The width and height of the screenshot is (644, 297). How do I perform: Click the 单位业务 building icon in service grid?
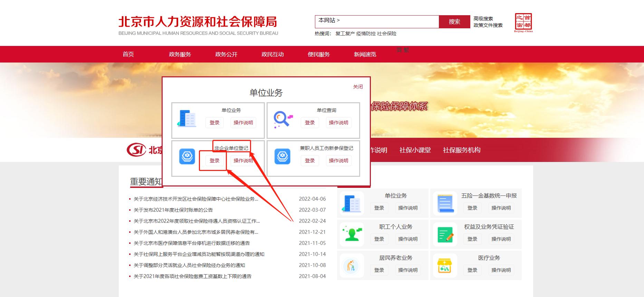[352, 203]
